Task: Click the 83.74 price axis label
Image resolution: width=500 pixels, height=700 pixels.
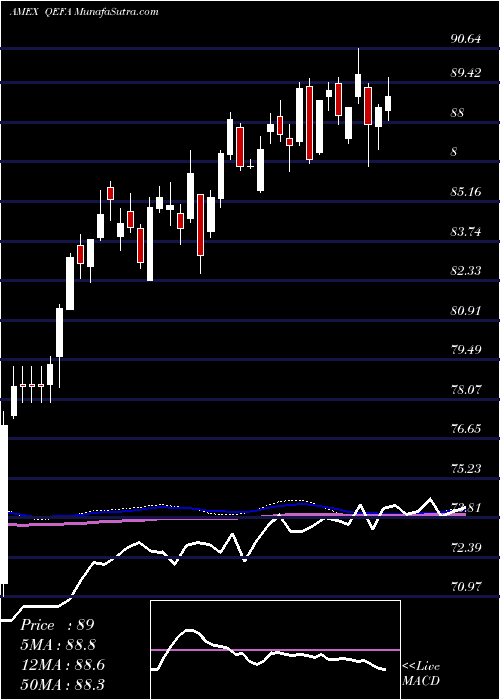Action: click(x=466, y=232)
